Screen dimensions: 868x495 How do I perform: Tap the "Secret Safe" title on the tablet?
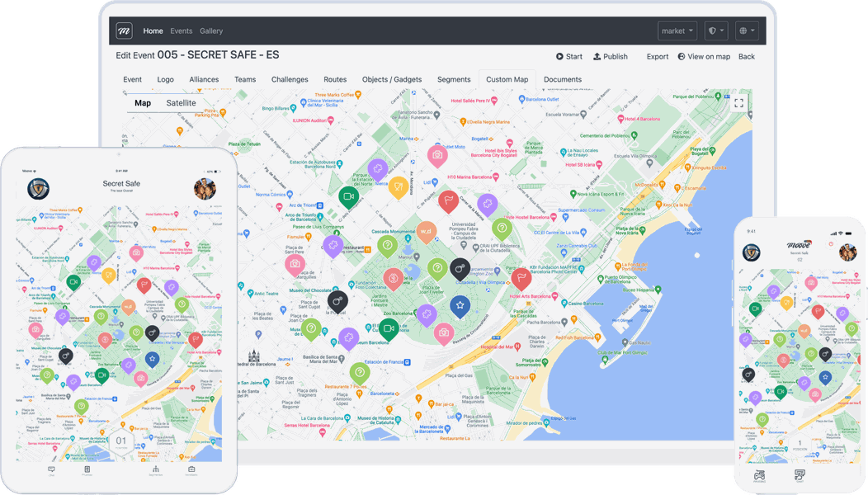(121, 183)
